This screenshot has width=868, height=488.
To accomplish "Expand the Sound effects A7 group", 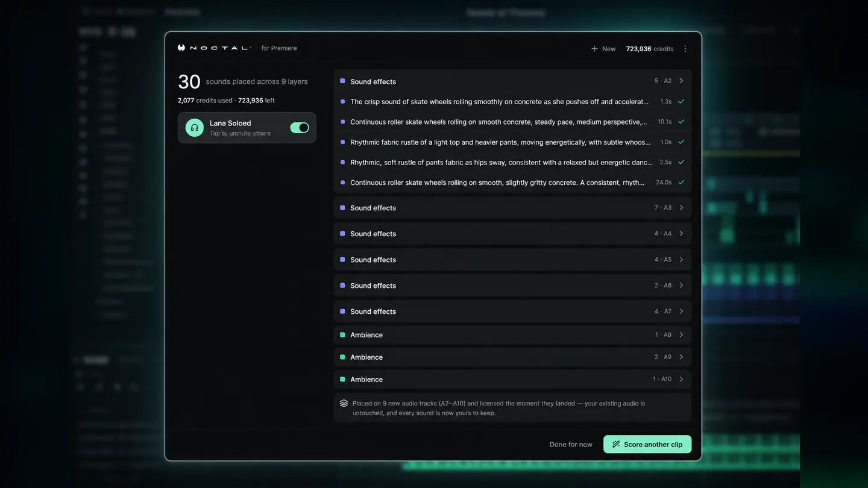I will [681, 311].
